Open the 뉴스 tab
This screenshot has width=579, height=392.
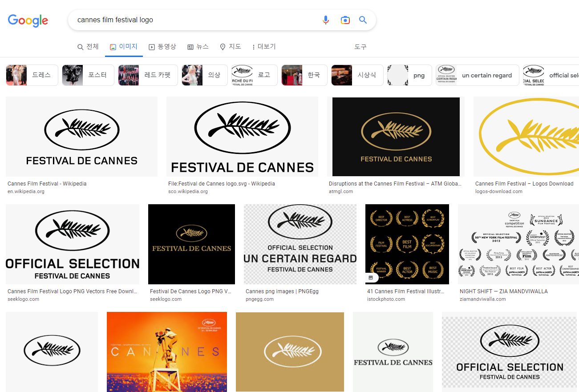(x=198, y=47)
